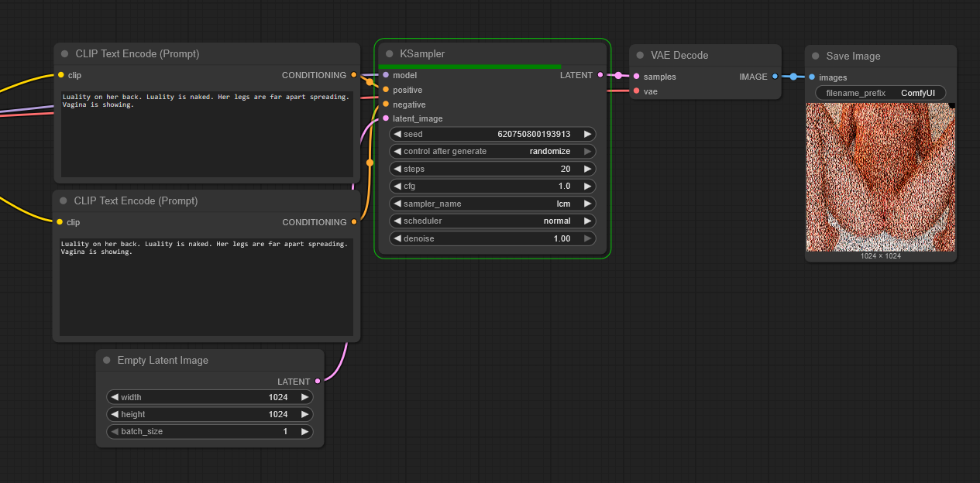Click the model input port on KSampler
The image size is (980, 483).
[x=386, y=75]
